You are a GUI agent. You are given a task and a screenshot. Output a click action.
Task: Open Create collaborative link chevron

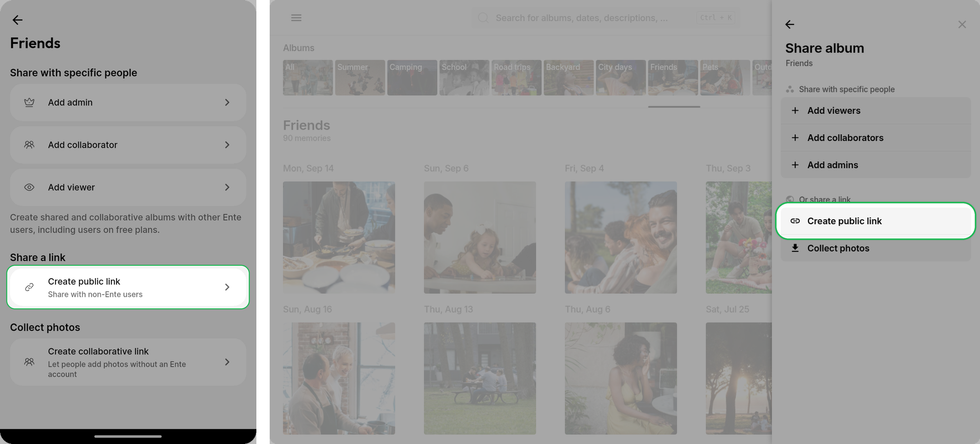point(227,362)
